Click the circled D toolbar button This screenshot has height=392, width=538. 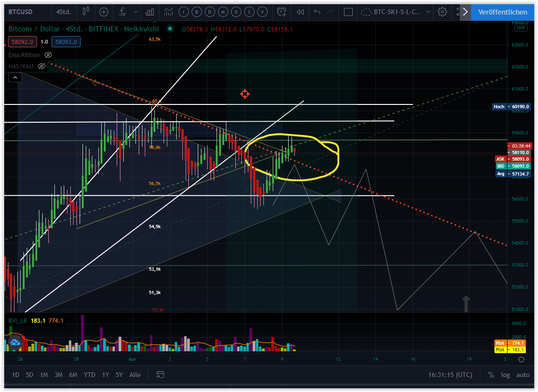pyautogui.click(x=209, y=12)
